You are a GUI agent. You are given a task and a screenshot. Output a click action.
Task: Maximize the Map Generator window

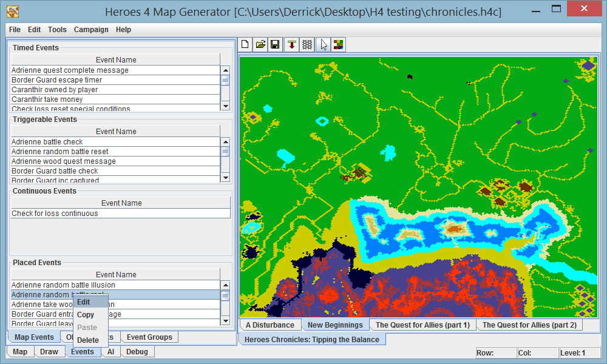pos(556,9)
